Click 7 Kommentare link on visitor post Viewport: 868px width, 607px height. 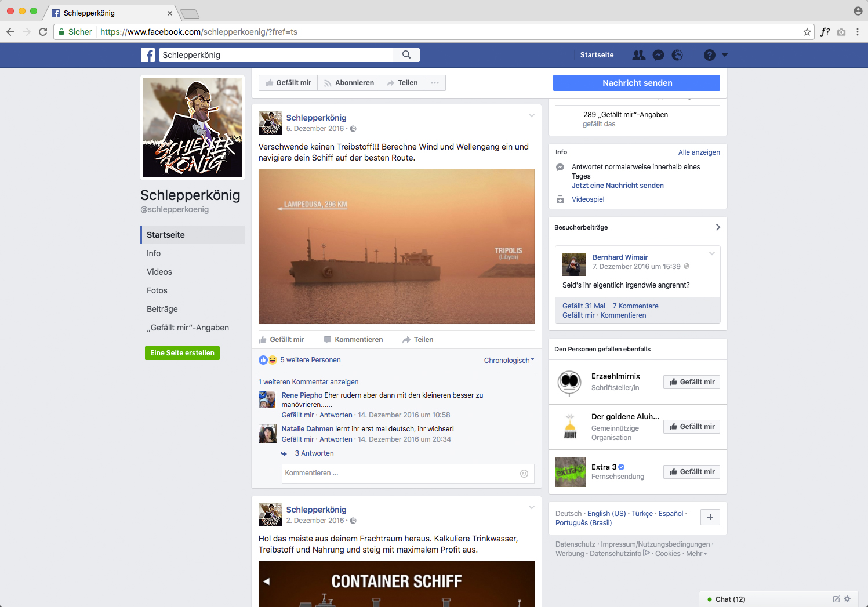[635, 306]
